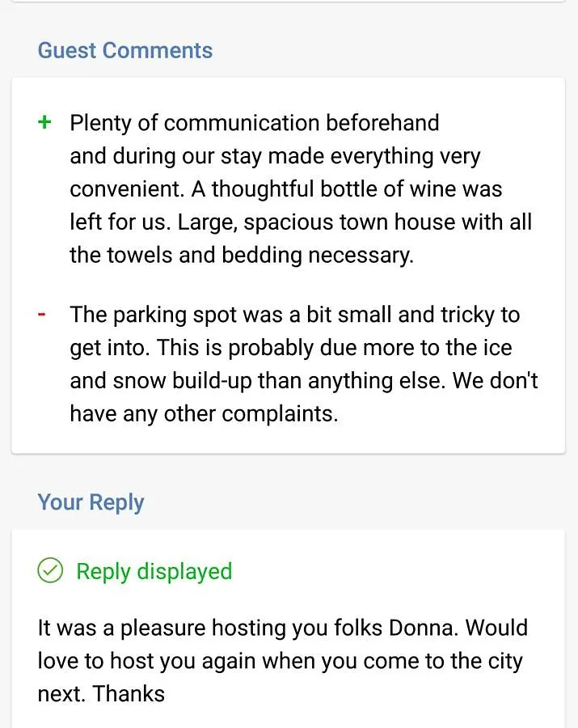578x728 pixels.
Task: Select the Guest Comments heading
Action: point(124,50)
